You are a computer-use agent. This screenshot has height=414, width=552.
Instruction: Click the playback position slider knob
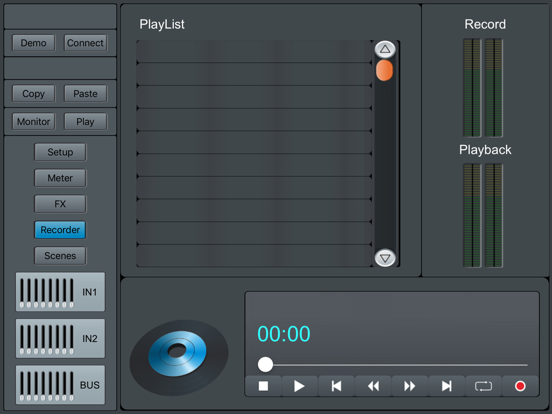click(x=265, y=365)
